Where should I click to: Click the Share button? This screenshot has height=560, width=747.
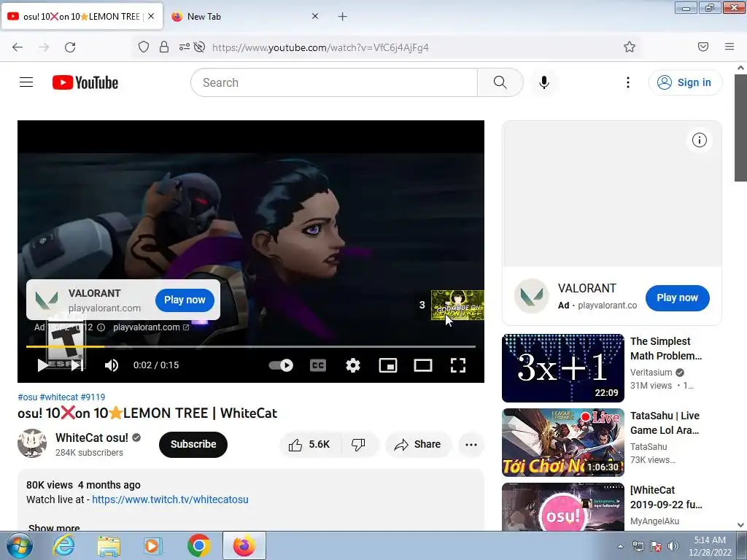[x=417, y=444]
